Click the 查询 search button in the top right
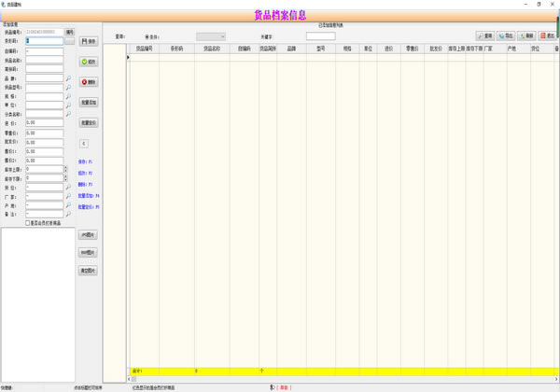 click(x=484, y=35)
